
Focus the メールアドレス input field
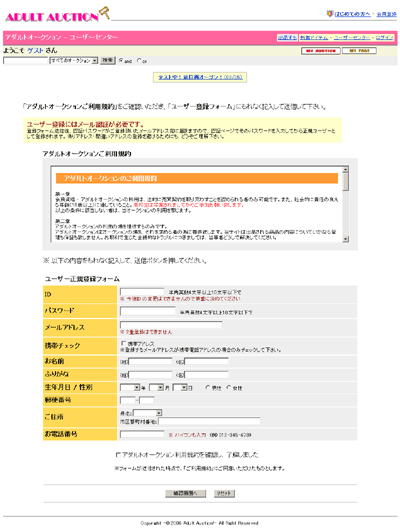pyautogui.click(x=171, y=325)
